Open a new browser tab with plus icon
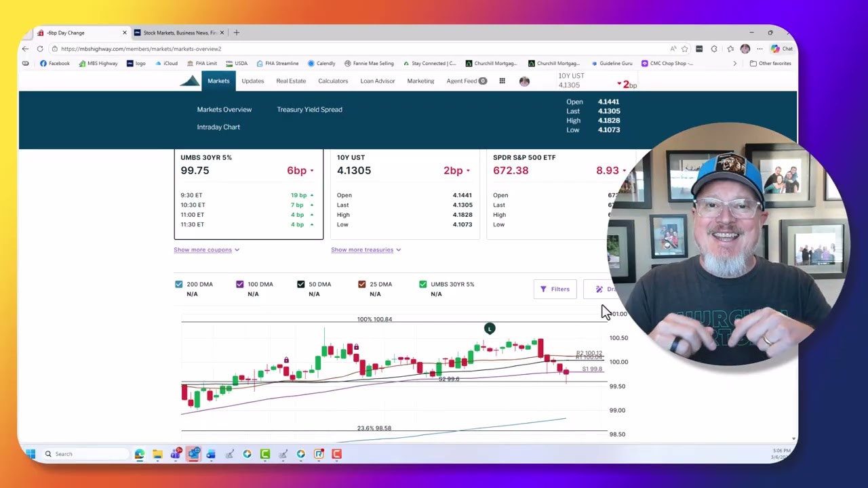The height and width of the screenshot is (488, 868). coord(236,33)
